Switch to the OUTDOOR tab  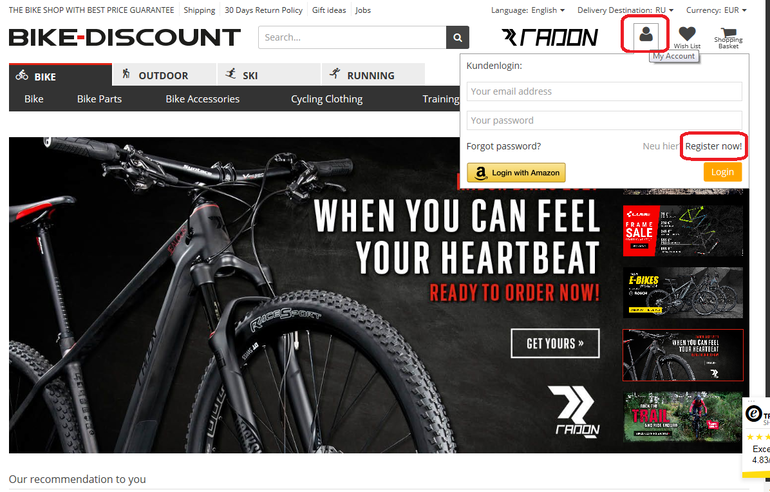point(164,75)
